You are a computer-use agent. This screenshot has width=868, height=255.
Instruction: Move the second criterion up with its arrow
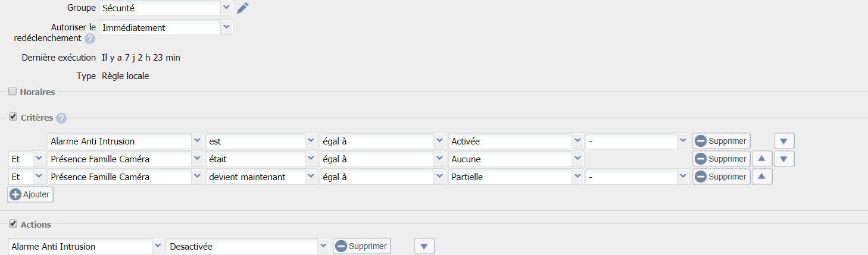click(762, 159)
